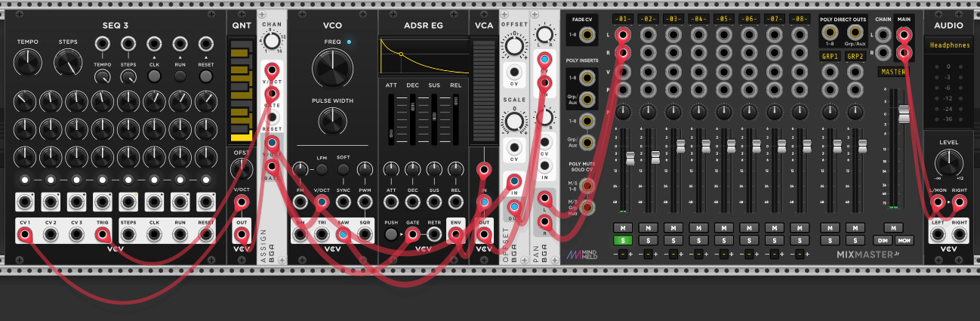Click the Mind Meld logo
This screenshot has height=321, width=980.
tap(584, 255)
